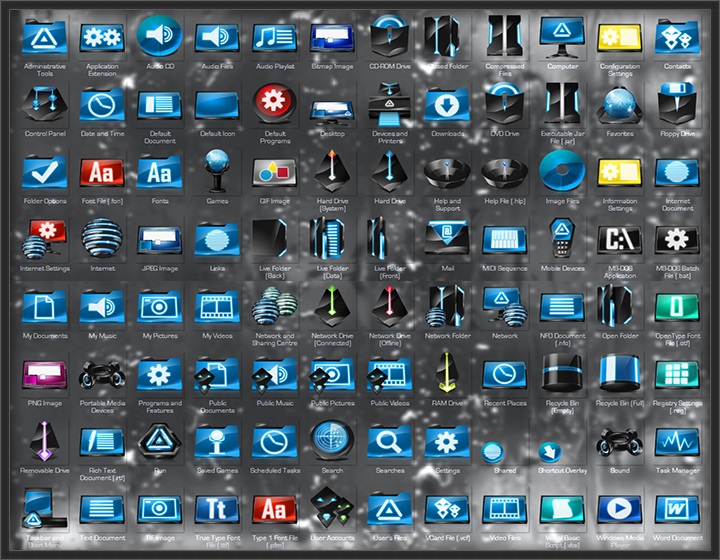720x560 pixels.
Task: Open the Downloads folder icon
Action: [447, 104]
